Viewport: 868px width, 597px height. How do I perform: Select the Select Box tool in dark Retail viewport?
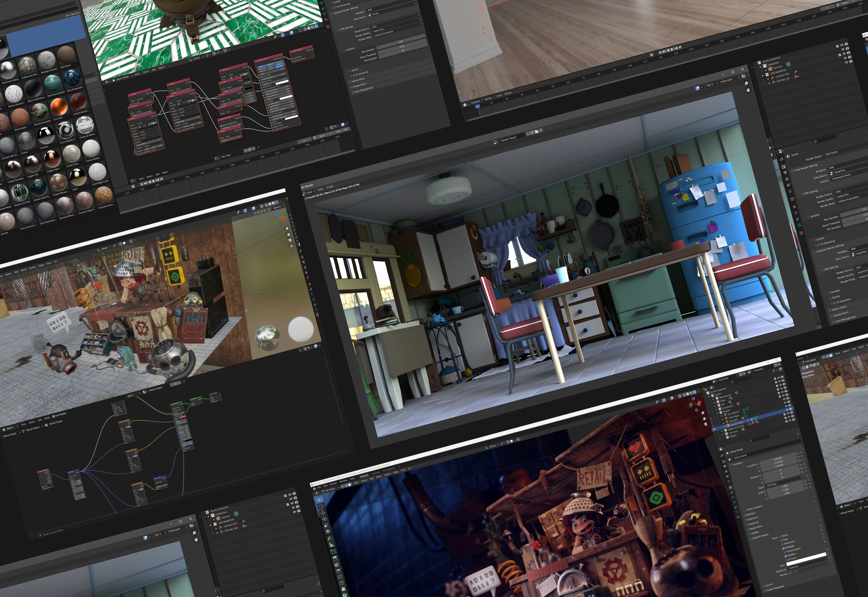point(320,500)
